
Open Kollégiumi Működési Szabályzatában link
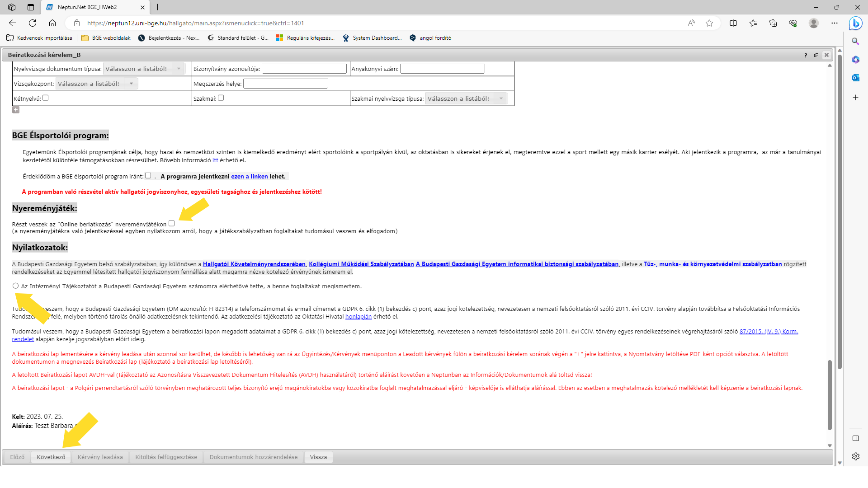coord(361,264)
